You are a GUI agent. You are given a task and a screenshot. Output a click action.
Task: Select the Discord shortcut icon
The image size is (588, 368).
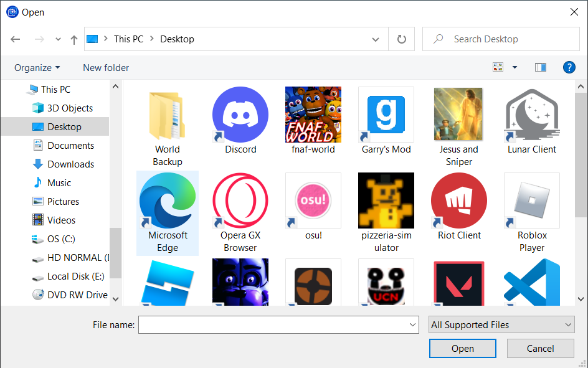240,115
